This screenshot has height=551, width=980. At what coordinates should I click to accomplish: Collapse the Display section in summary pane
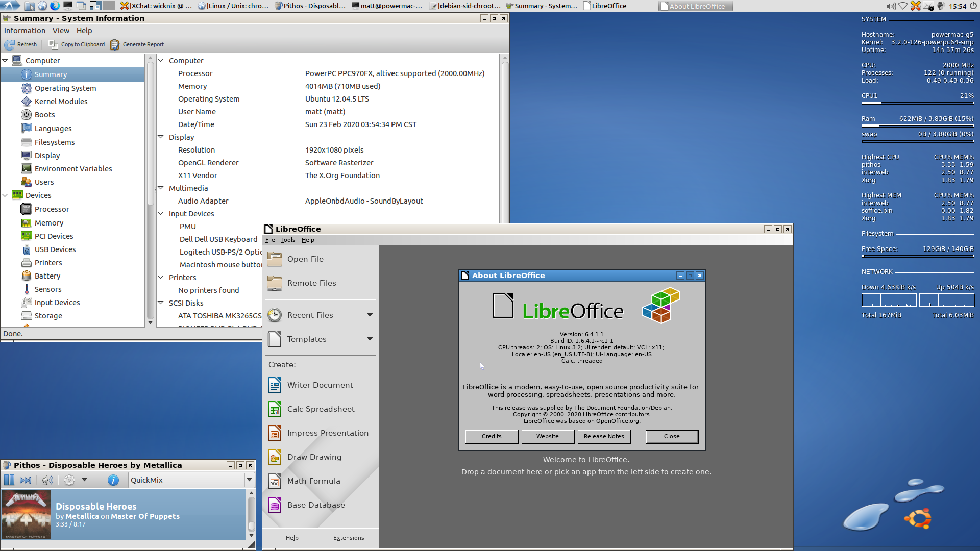pyautogui.click(x=160, y=137)
